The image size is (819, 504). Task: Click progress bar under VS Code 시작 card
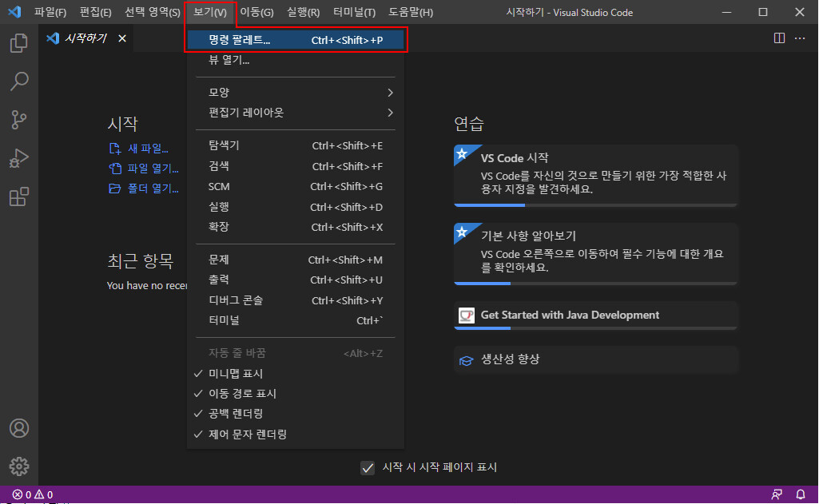click(595, 205)
